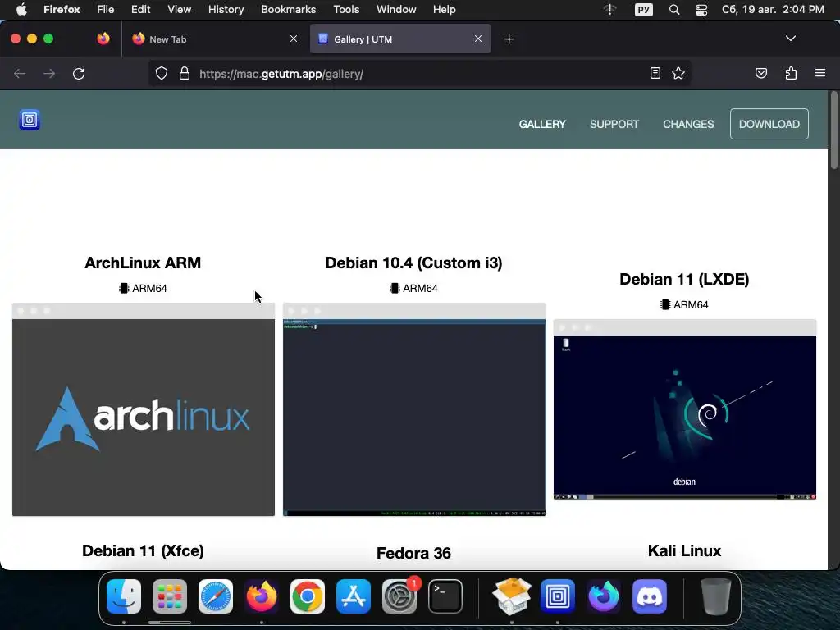
Task: Click the Arch Linux logo screenshot thumbnail
Action: tap(144, 410)
